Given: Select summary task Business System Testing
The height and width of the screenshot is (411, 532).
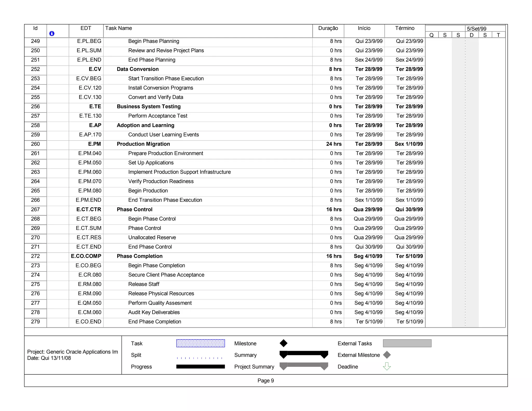Looking at the screenshot, I should 149,107.
